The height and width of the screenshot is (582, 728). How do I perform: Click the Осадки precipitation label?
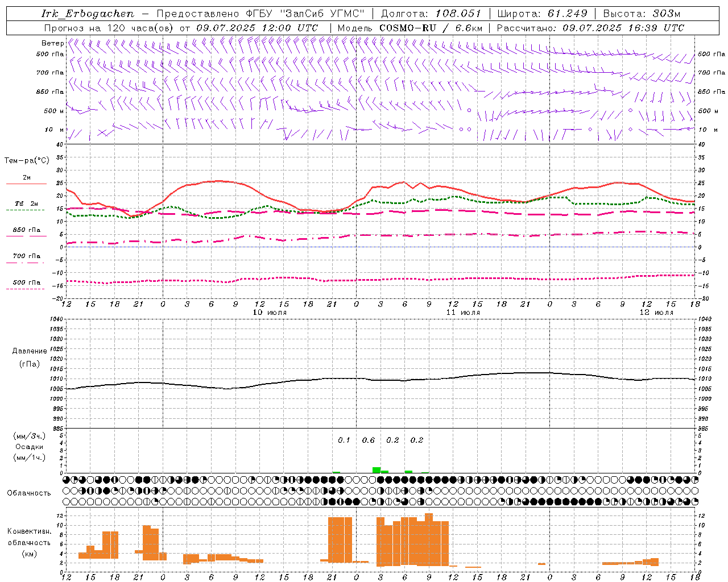(30, 447)
